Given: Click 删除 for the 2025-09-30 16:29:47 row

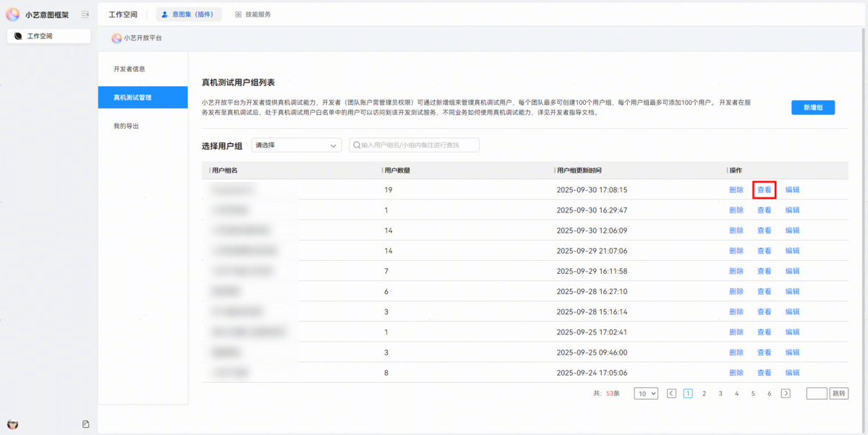Looking at the screenshot, I should pyautogui.click(x=736, y=210).
